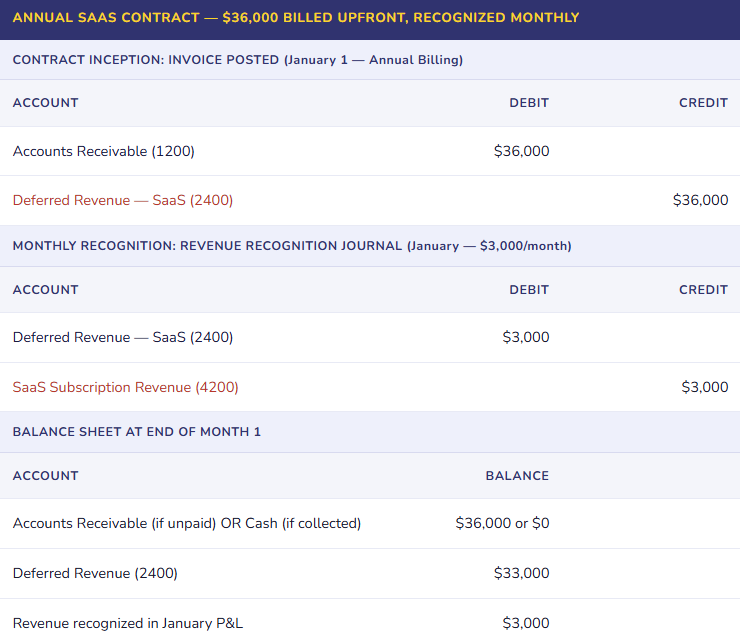Viewport: 740px width, 641px height.
Task: Select the Monthly Recognition section header
Action: 292,246
